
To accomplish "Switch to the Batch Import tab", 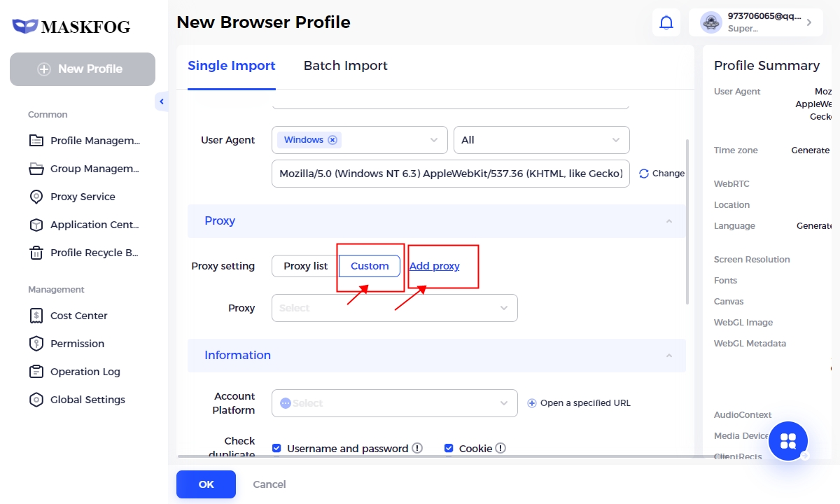I will 345,66.
